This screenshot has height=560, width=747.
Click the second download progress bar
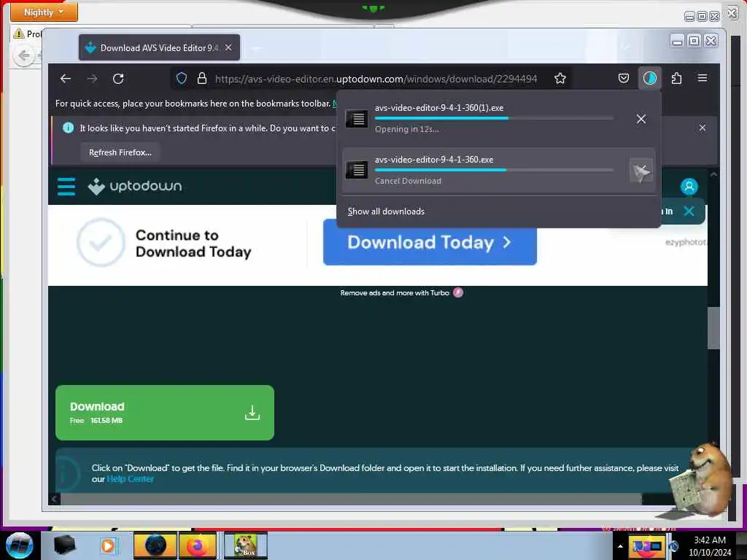tap(494, 170)
